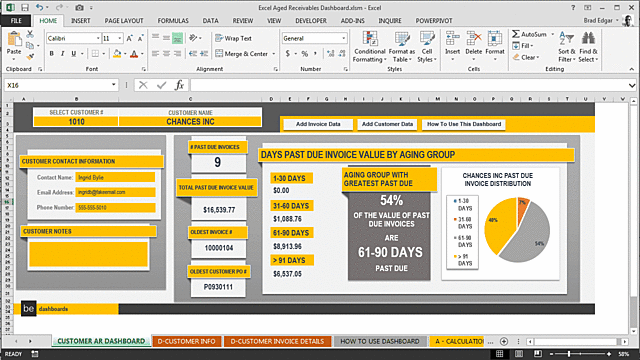Click the Cut scissors icon
This screenshot has height=360, width=640.
tap(30, 34)
